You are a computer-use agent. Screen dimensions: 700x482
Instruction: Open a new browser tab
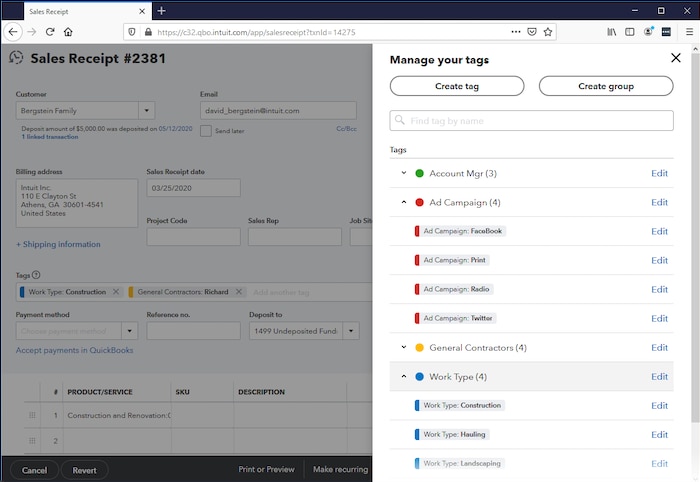pos(162,11)
